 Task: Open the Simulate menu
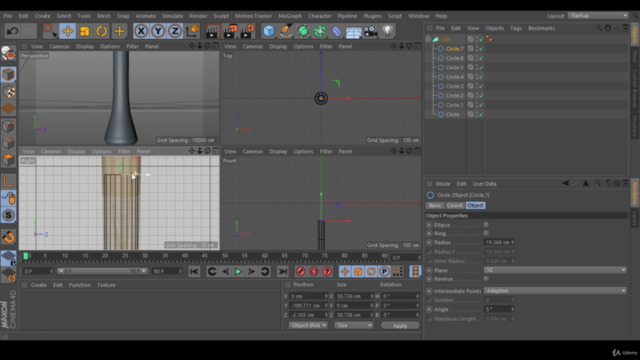pos(173,16)
